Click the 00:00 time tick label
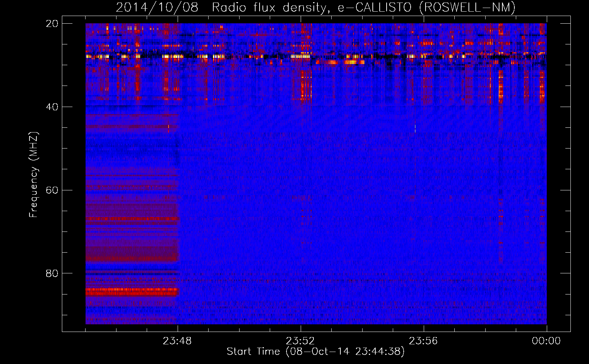589x364 pixels. [x=546, y=341]
